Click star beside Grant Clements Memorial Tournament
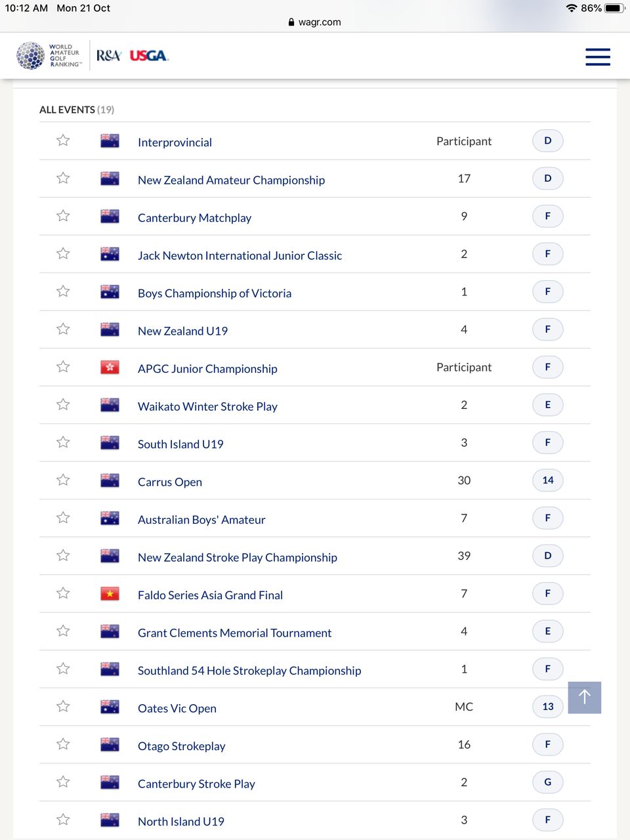630x840 pixels. [63, 631]
